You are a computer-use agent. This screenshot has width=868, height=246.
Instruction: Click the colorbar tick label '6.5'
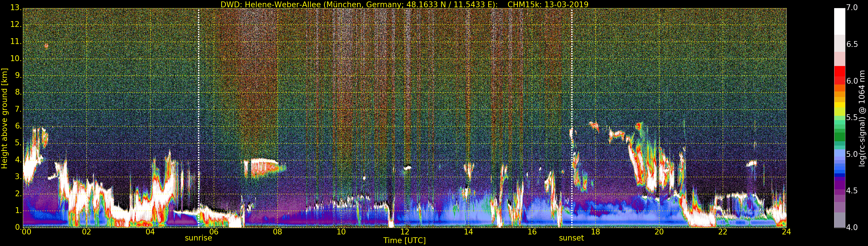pyautogui.click(x=852, y=45)
